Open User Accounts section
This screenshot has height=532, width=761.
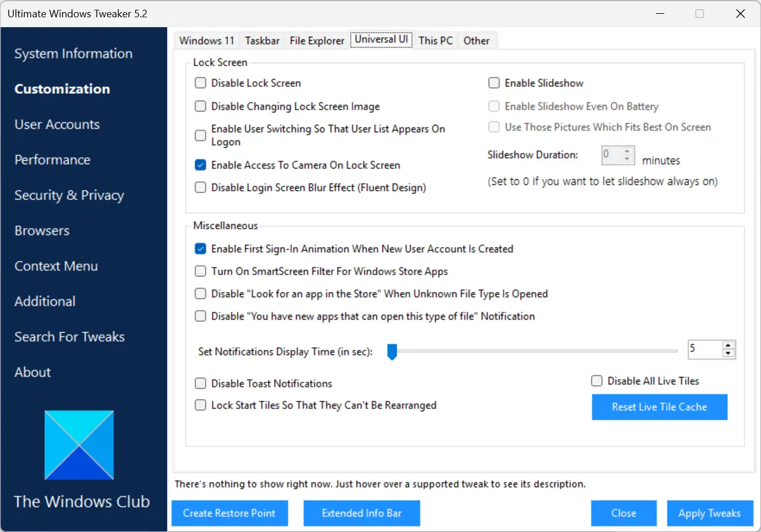point(57,124)
